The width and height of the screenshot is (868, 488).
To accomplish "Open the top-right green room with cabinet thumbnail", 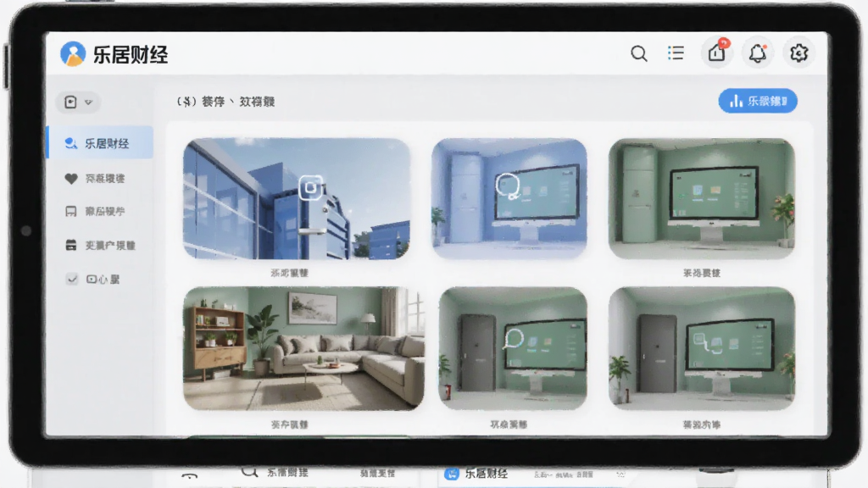I will (x=701, y=198).
